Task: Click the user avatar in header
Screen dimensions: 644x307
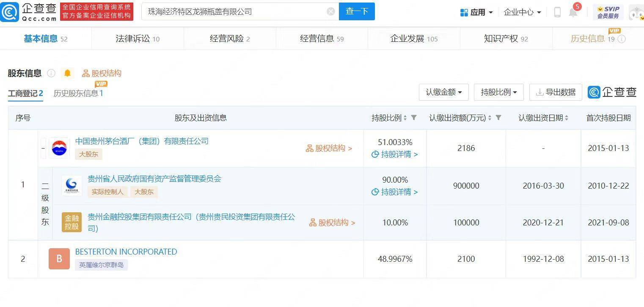Action: [636, 12]
